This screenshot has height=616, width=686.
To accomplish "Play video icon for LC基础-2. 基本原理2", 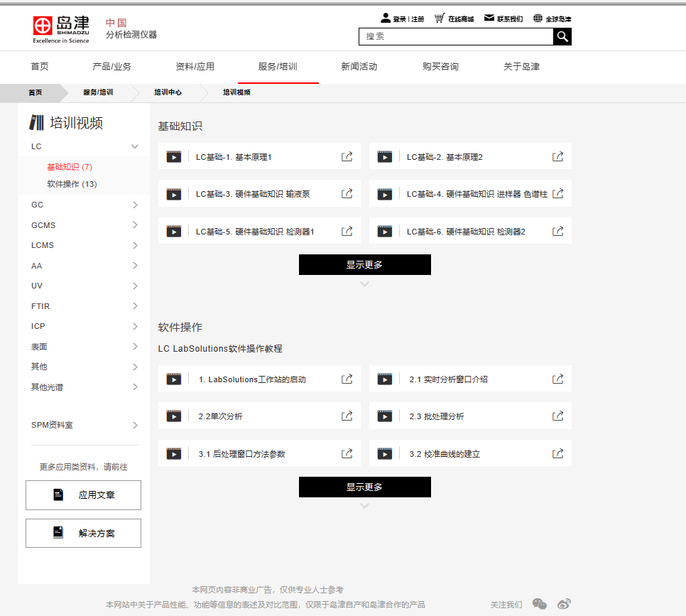I will (384, 157).
